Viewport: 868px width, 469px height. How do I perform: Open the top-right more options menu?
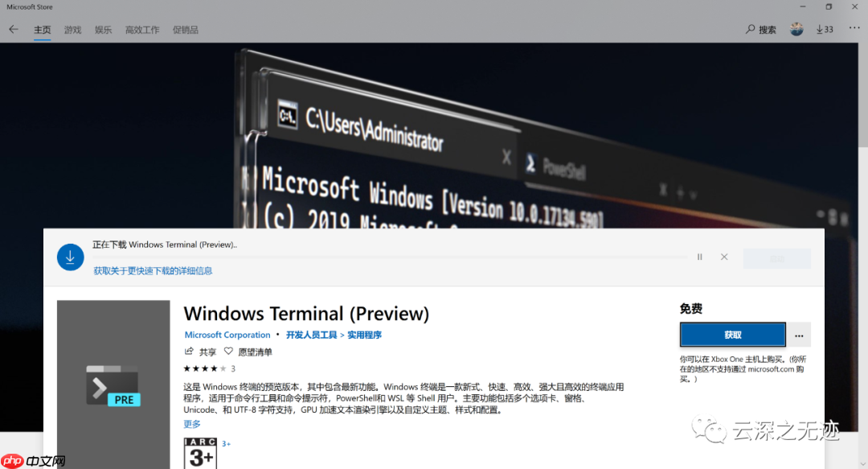tap(854, 28)
